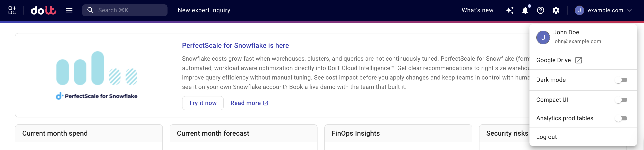This screenshot has height=150, width=644.
Task: Click the sparkle AI assistant icon
Action: (510, 10)
